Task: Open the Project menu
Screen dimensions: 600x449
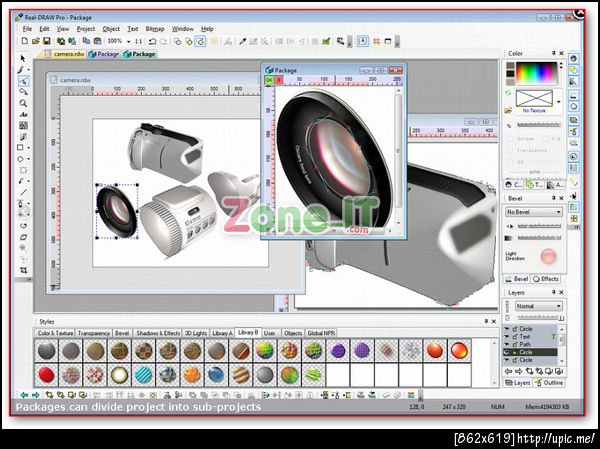Action: tap(86, 29)
